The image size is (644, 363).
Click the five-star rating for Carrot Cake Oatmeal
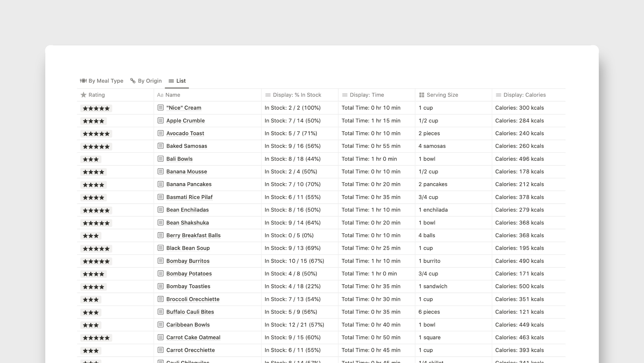click(96, 338)
